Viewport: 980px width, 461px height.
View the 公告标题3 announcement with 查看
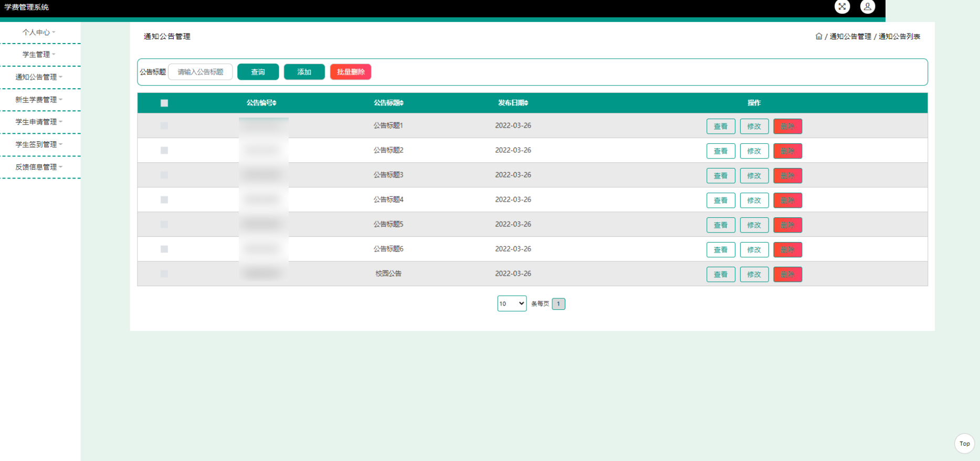(x=721, y=176)
